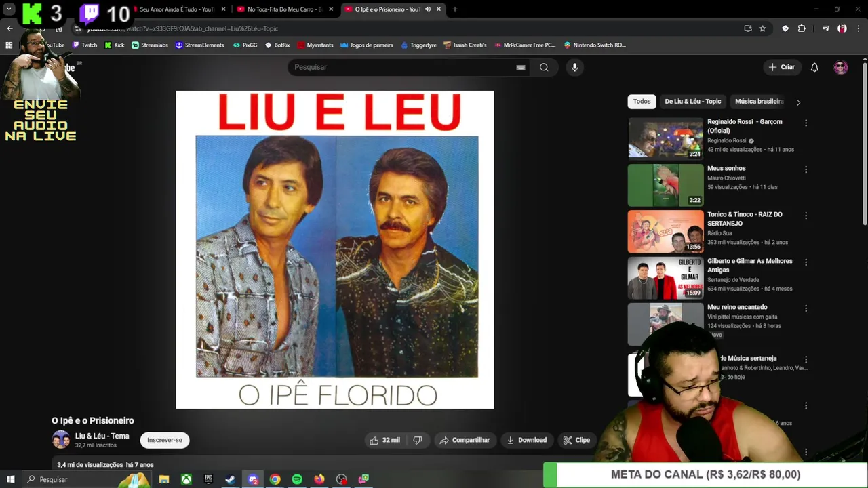The width and height of the screenshot is (868, 488).
Task: Select Música brasileira filter chip
Action: (759, 102)
